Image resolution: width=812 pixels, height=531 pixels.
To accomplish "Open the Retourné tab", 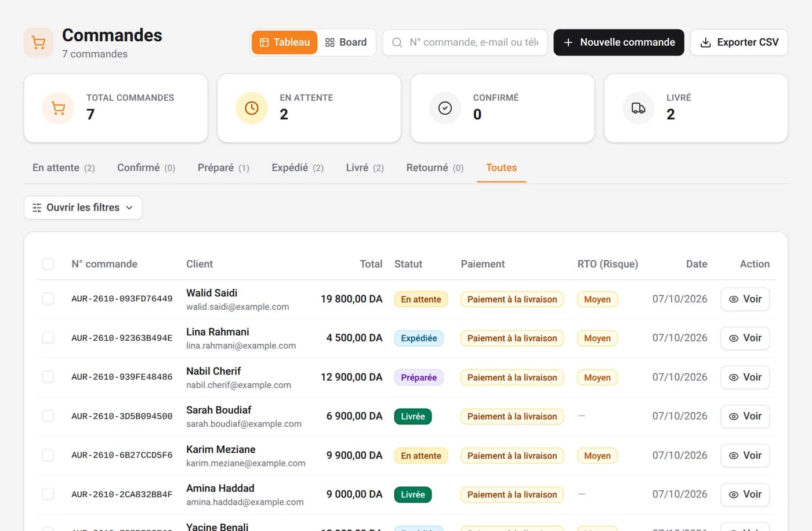I will click(x=435, y=168).
